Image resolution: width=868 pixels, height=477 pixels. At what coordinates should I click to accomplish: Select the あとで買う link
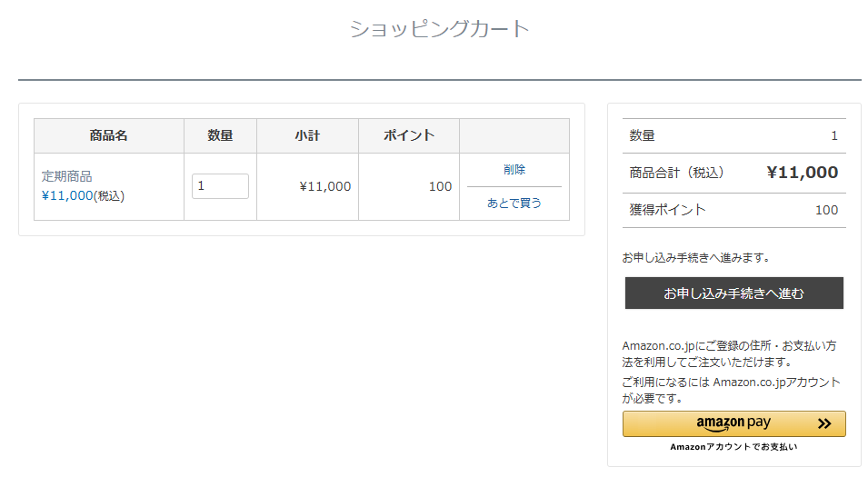(x=514, y=204)
